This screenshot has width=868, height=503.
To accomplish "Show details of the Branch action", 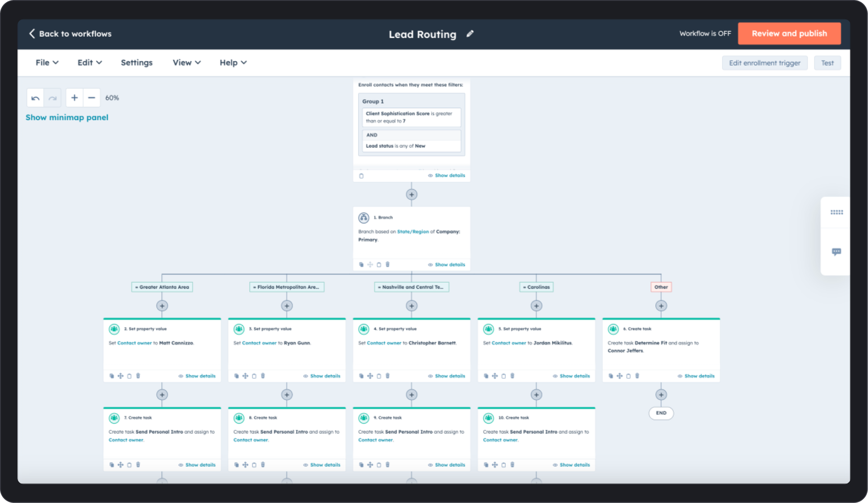I will pos(450,264).
